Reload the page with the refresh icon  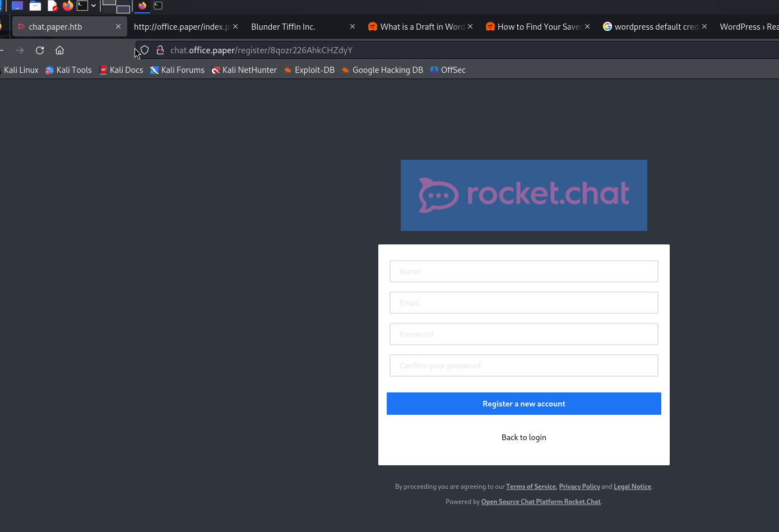tap(40, 50)
